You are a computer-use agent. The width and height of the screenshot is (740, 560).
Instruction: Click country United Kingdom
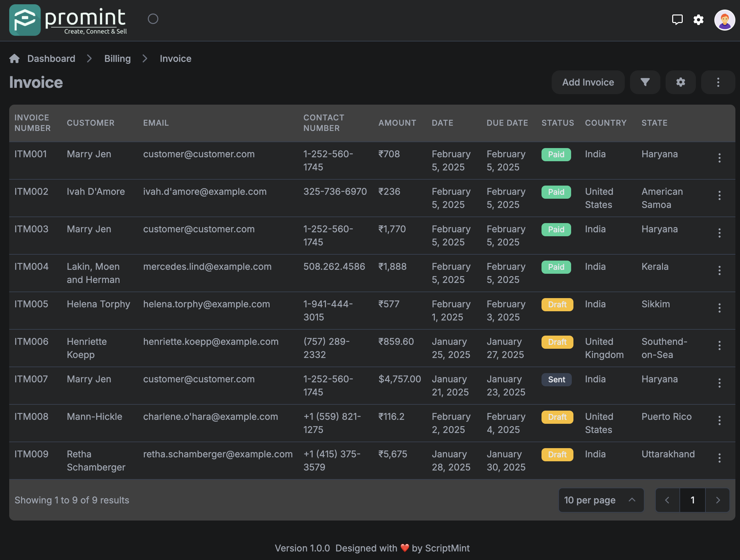click(x=604, y=348)
